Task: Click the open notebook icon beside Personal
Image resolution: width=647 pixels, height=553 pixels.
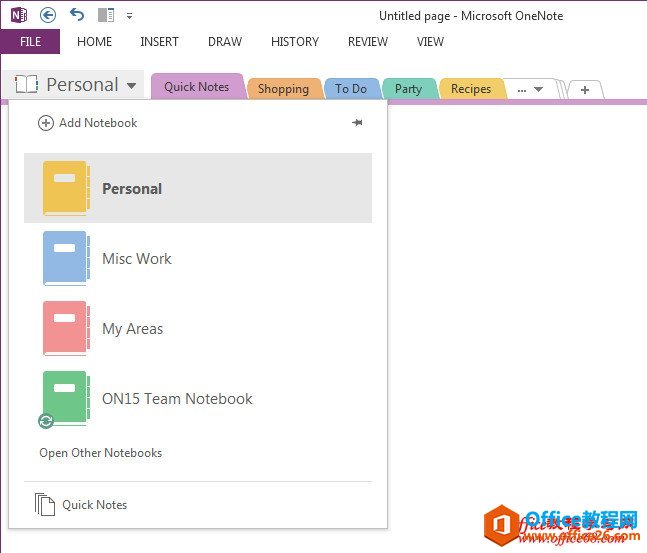Action: pos(26,84)
